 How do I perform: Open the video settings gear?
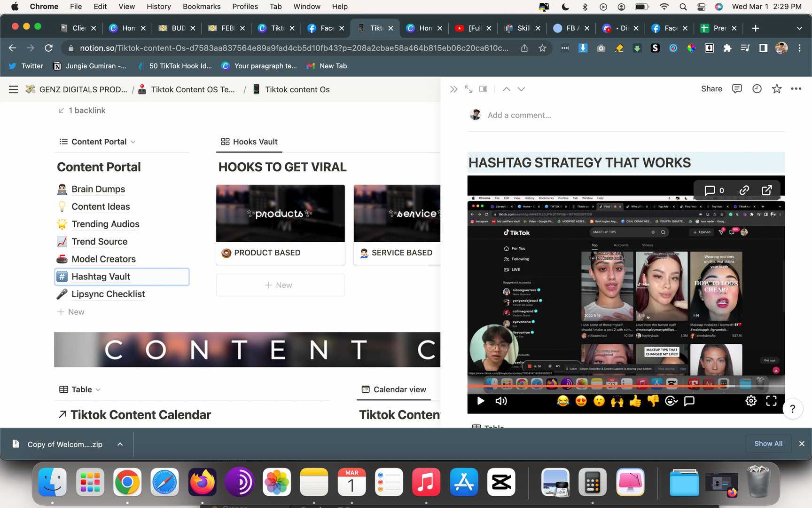[x=751, y=401]
